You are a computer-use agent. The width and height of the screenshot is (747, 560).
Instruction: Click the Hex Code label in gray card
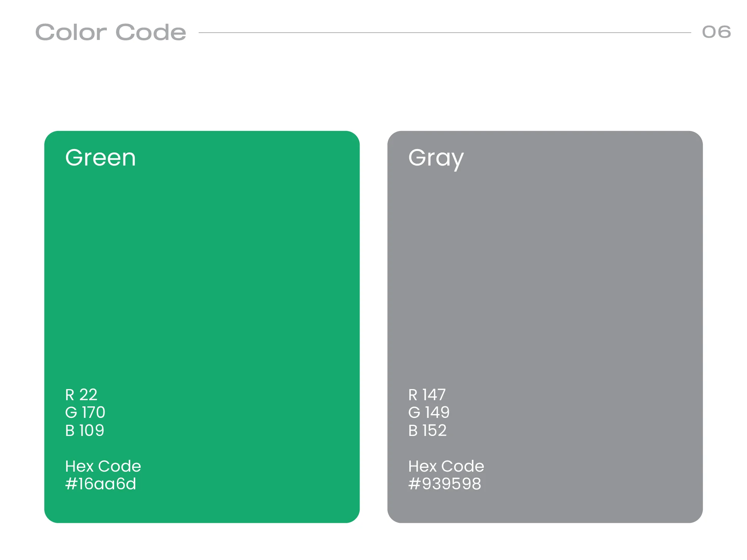coord(446,466)
